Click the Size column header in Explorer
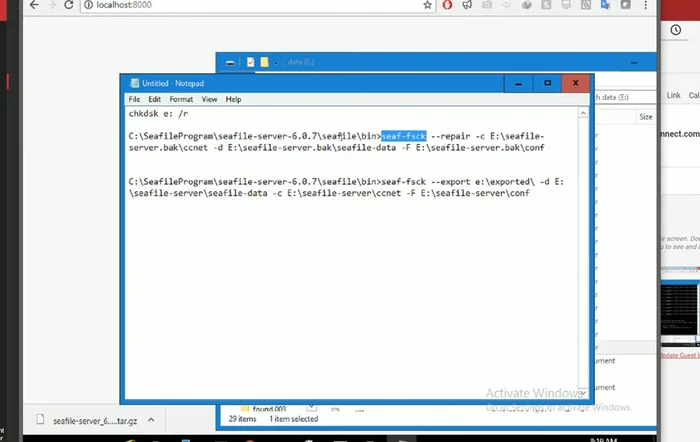 646,117
